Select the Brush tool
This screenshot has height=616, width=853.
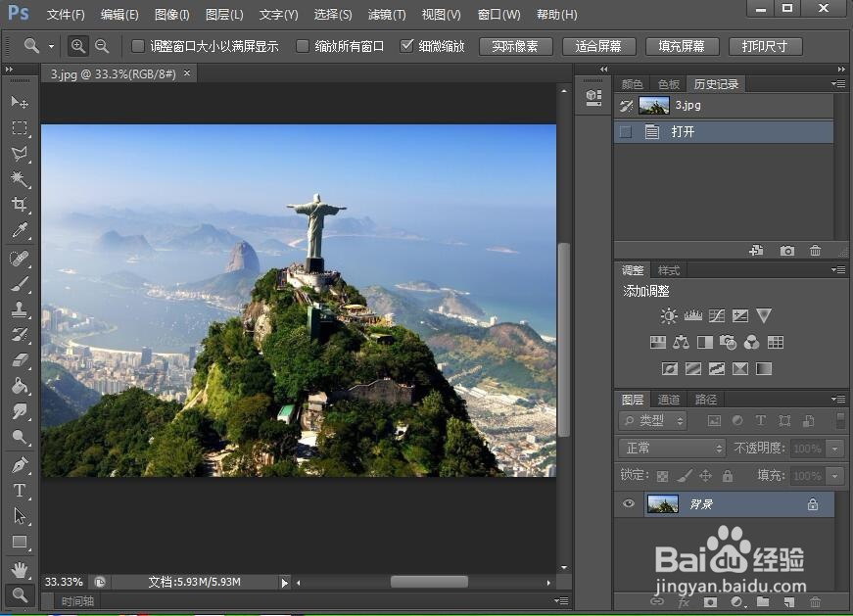point(20,283)
